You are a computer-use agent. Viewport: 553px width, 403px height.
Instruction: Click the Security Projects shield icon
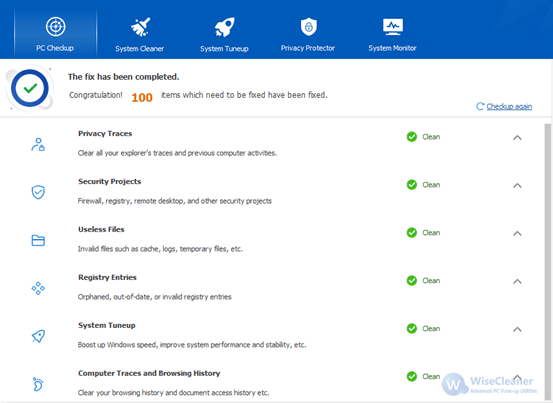(38, 192)
